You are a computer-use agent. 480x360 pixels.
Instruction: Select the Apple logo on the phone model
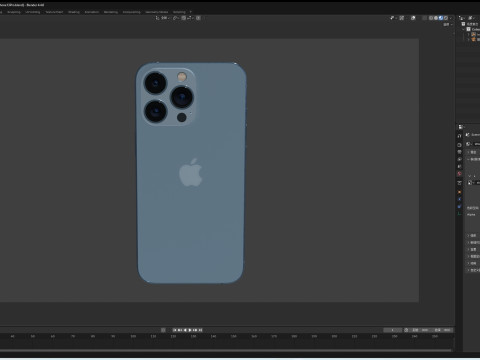click(x=191, y=173)
